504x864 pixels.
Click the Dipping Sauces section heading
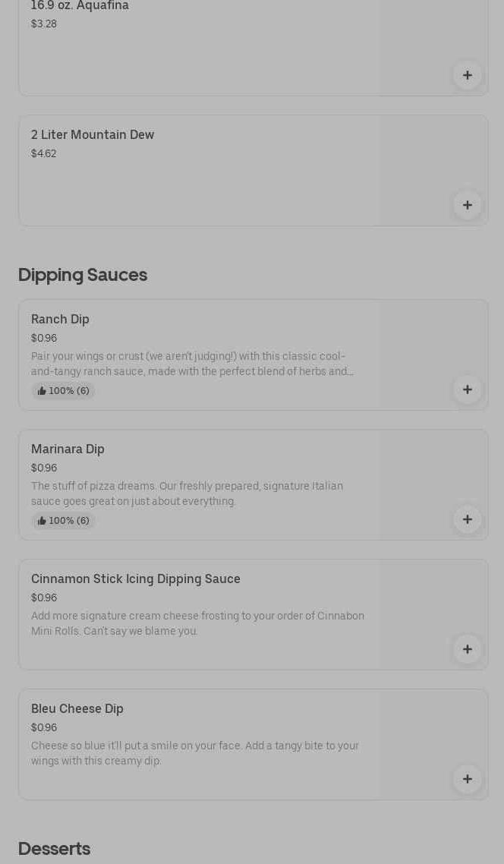[83, 275]
